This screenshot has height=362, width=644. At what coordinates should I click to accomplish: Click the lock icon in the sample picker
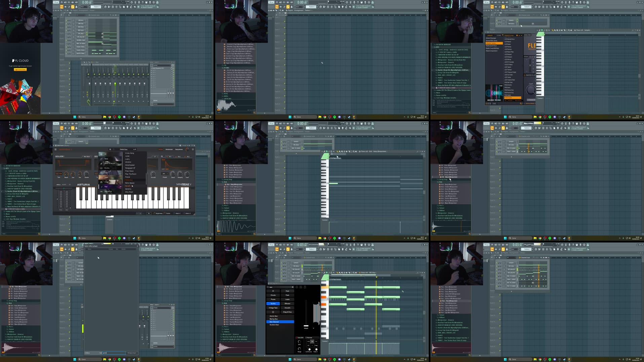(305, 287)
